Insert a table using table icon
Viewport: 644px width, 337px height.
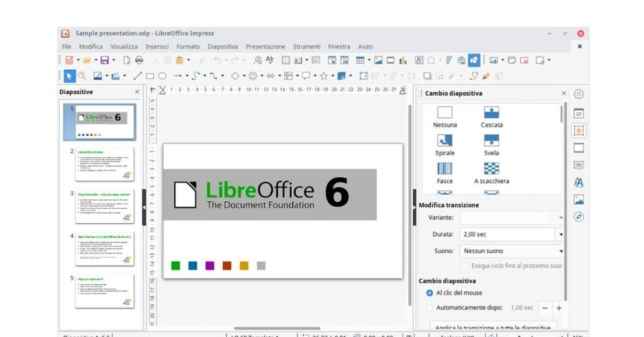coord(360,60)
